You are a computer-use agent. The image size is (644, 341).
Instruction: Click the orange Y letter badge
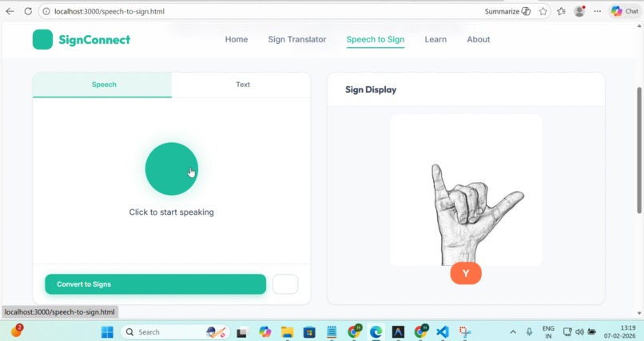[x=466, y=273]
